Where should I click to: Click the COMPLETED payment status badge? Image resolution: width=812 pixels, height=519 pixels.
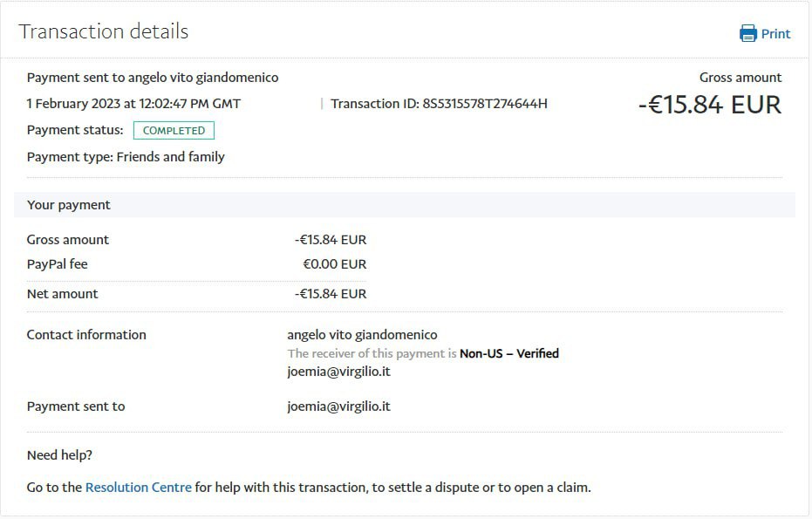[x=174, y=131]
